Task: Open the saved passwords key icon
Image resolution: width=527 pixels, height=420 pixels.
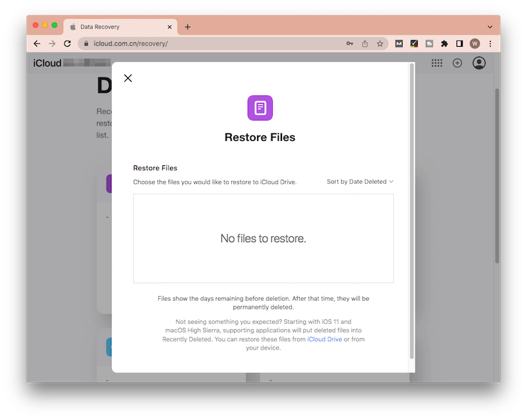Action: 350,43
